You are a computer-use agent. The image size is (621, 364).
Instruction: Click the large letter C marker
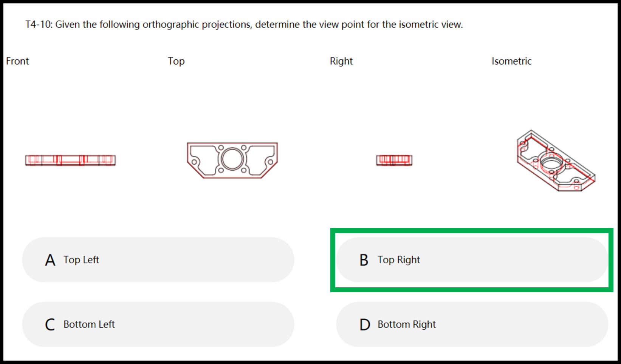pos(50,325)
